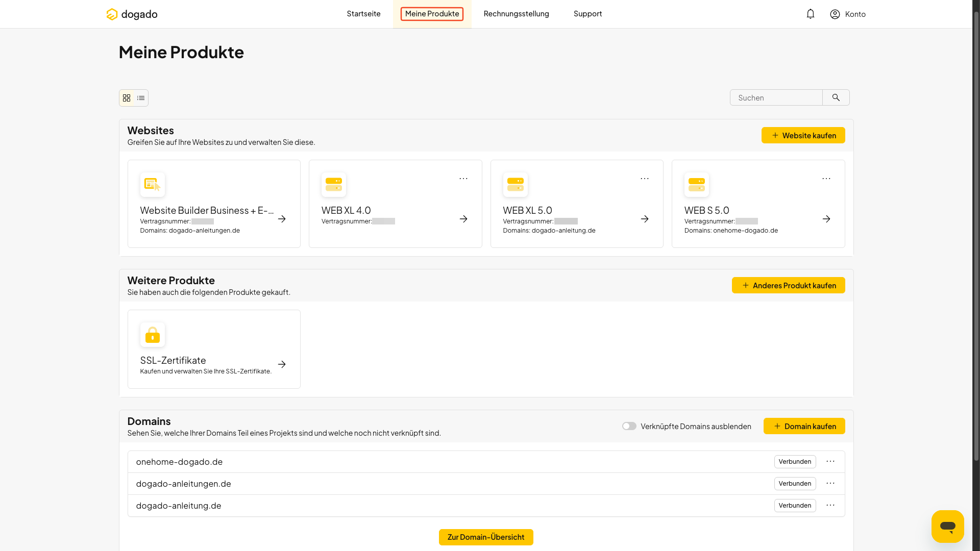This screenshot has width=980, height=551.
Task: Click the WEB S 5.0 product title
Action: point(707,210)
